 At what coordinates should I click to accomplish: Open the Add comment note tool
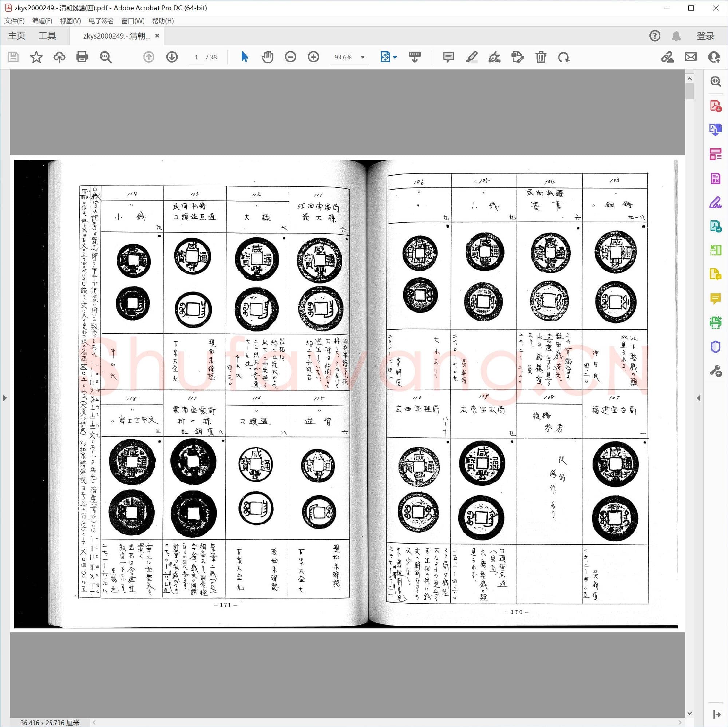[x=448, y=57]
